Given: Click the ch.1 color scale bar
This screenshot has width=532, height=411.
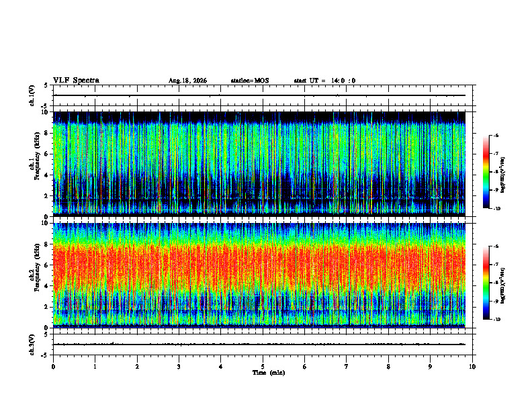Looking at the screenshot, I should point(486,172).
